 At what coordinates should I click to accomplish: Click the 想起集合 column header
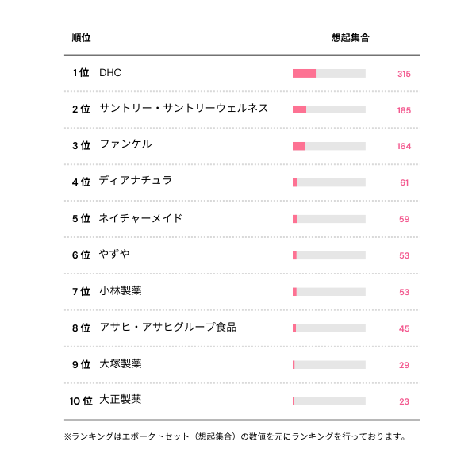click(350, 38)
